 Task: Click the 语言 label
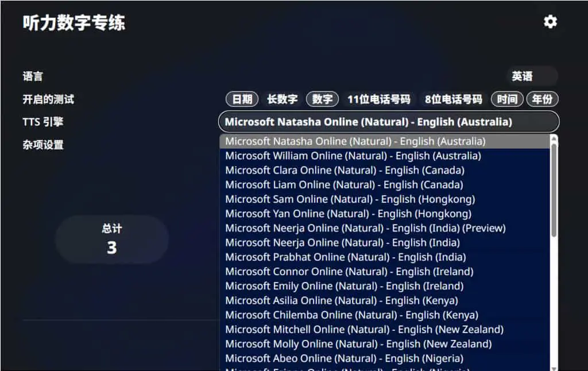pos(33,76)
